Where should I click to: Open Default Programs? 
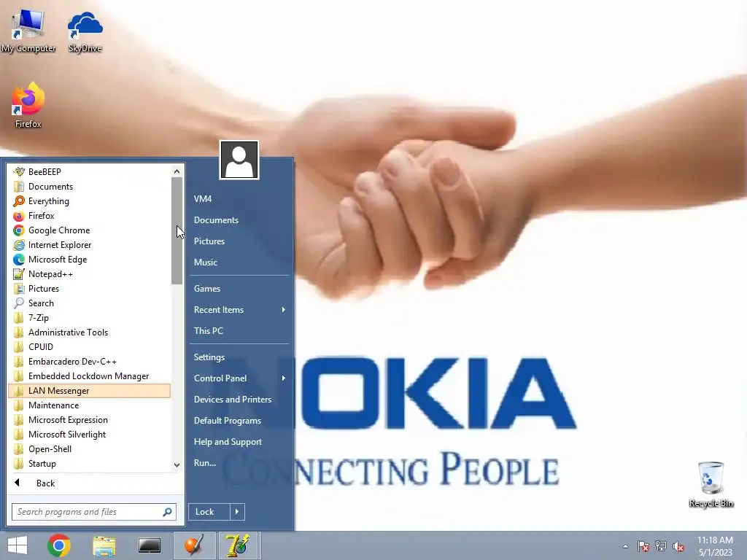(239, 421)
